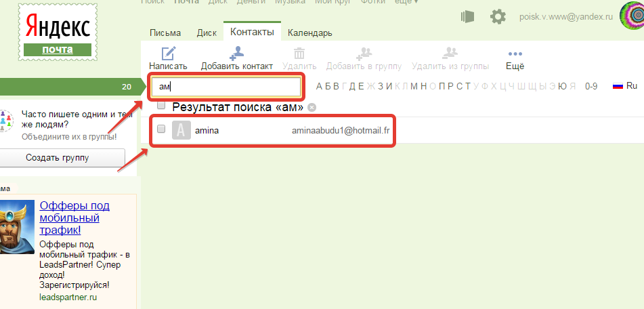The image size is (644, 309).
Task: Open the Ru language flag selector
Action: click(x=624, y=86)
